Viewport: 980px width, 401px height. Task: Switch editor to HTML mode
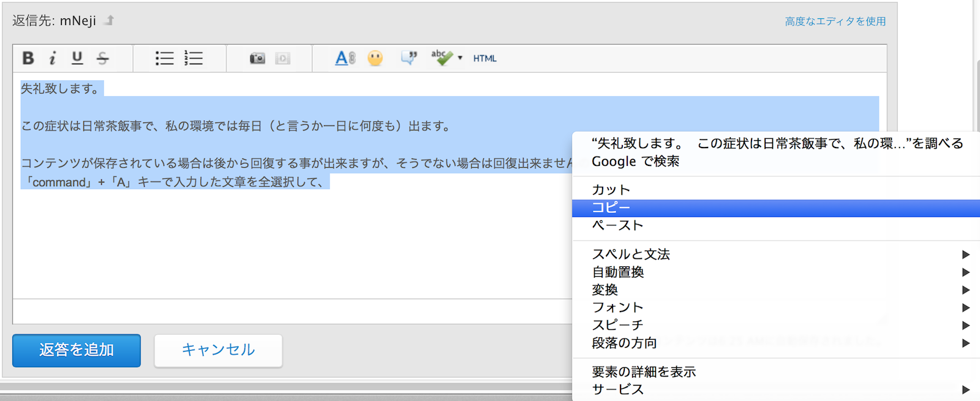click(484, 59)
